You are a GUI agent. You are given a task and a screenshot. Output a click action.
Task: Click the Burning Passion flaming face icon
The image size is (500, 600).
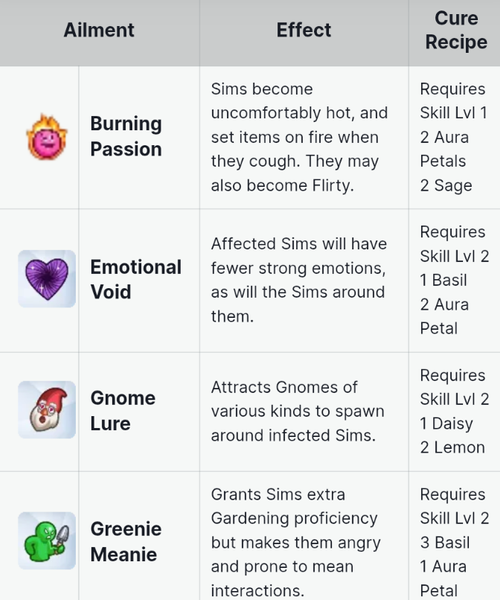47,137
